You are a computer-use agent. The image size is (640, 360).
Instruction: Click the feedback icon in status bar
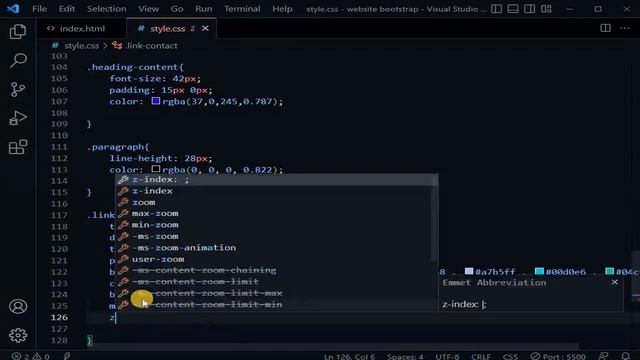[x=603, y=356]
